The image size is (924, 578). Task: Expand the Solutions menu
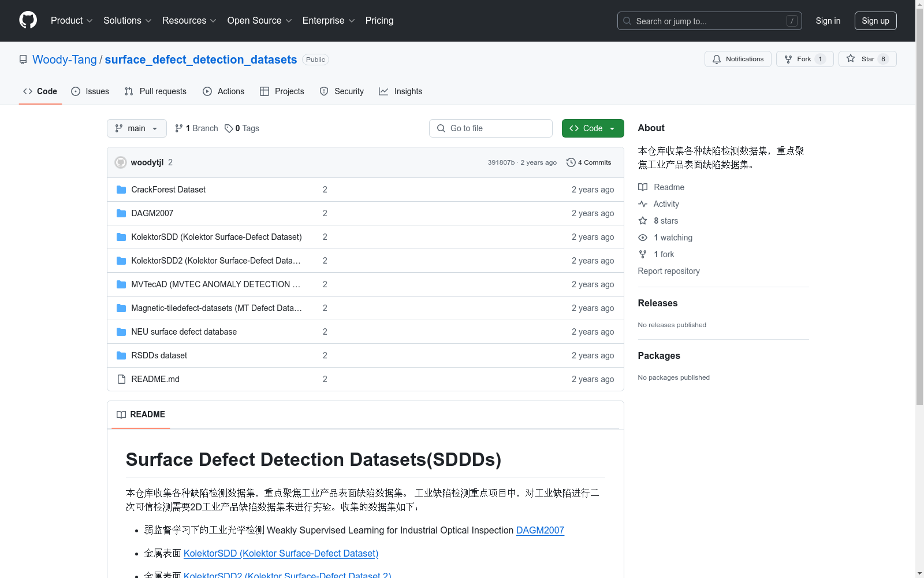click(128, 20)
